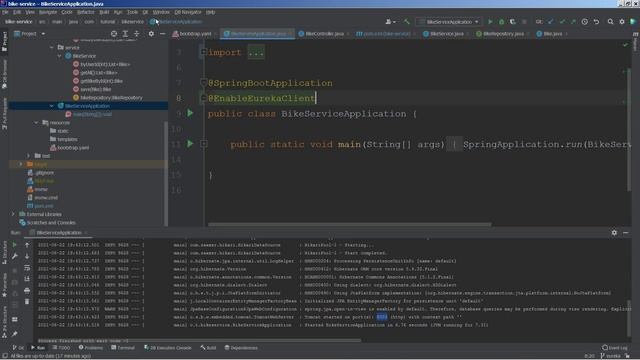The image size is (640, 360).
Task: Switch to bootstrap.yaml editor tab
Action: tap(195, 34)
